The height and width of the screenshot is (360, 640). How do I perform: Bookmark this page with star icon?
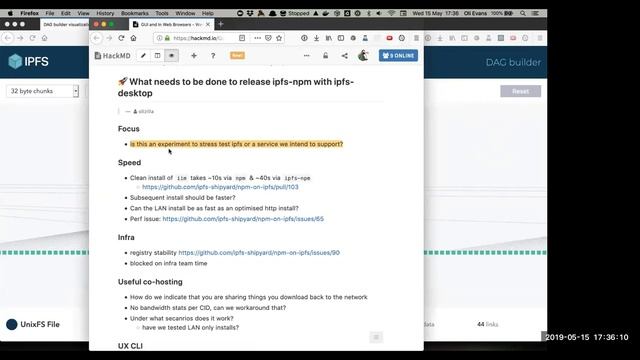279,38
